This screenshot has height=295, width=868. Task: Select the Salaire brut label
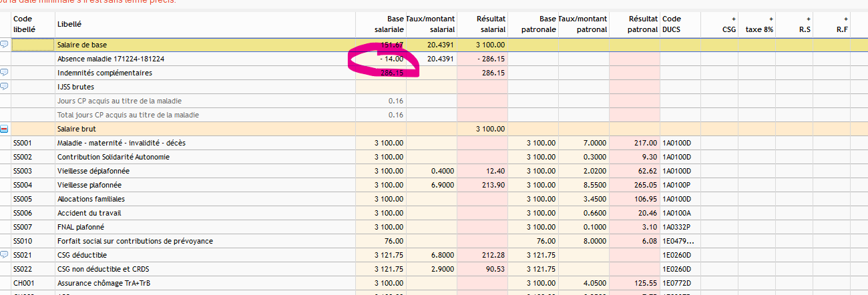pos(76,129)
